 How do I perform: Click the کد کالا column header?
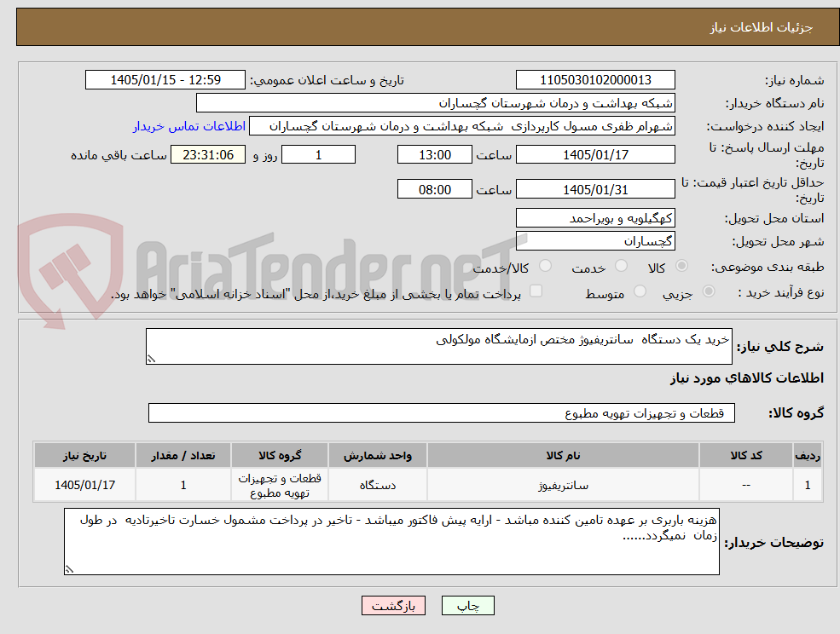745,455
